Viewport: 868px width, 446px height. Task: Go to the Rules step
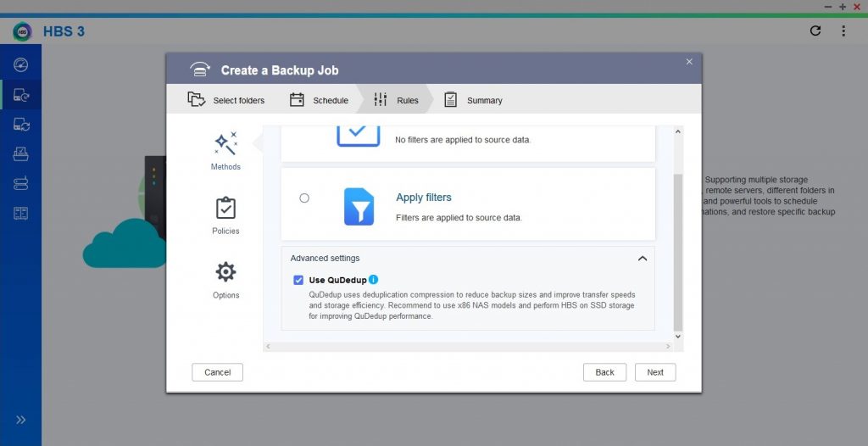[396, 100]
